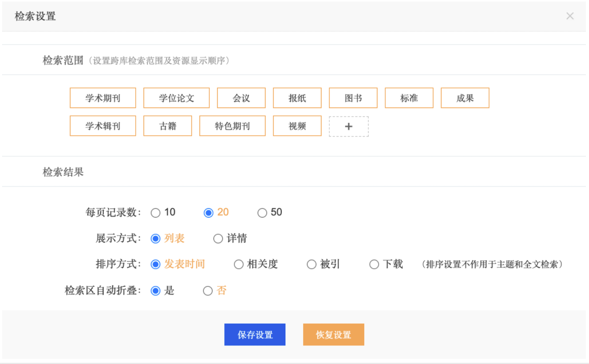This screenshot has height=364, width=589.
Task: Toggle the 标准 search scope
Action: coord(409,97)
